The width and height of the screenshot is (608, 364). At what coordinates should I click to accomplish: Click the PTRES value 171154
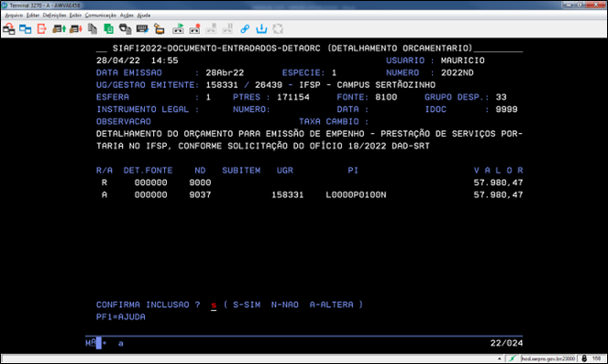click(293, 97)
